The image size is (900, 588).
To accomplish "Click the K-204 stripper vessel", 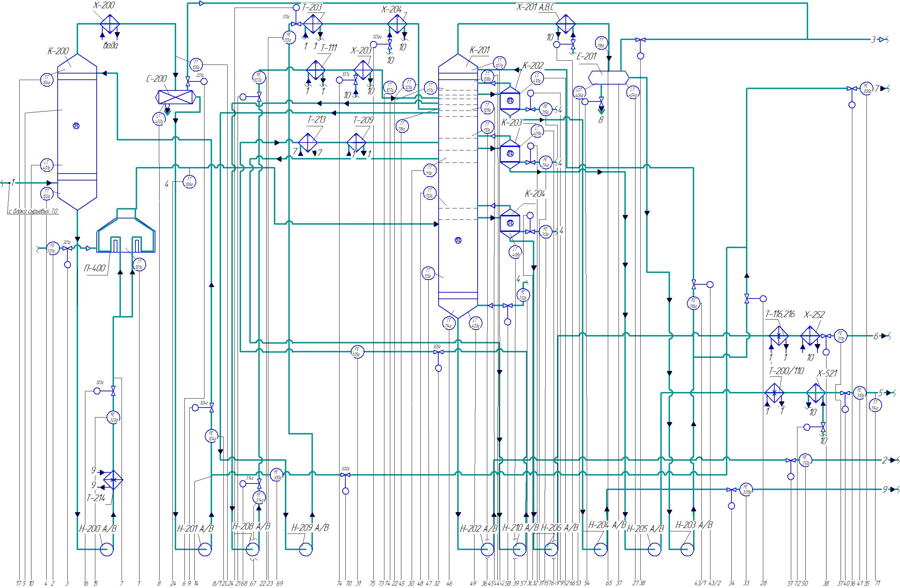I will pyautogui.click(x=510, y=223).
